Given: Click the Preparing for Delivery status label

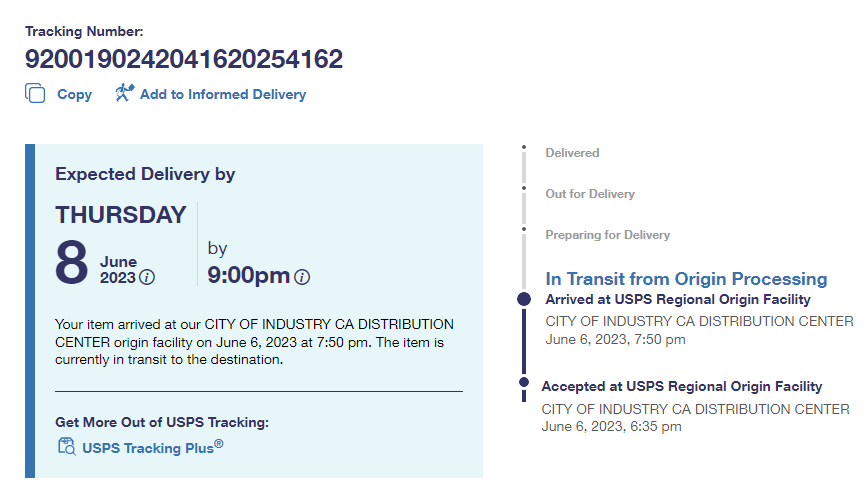Looking at the screenshot, I should [607, 235].
